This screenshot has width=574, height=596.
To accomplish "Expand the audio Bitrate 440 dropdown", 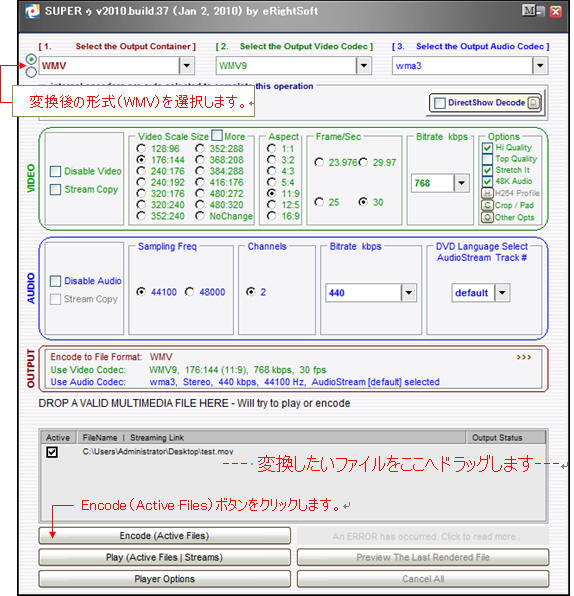I will tap(409, 293).
